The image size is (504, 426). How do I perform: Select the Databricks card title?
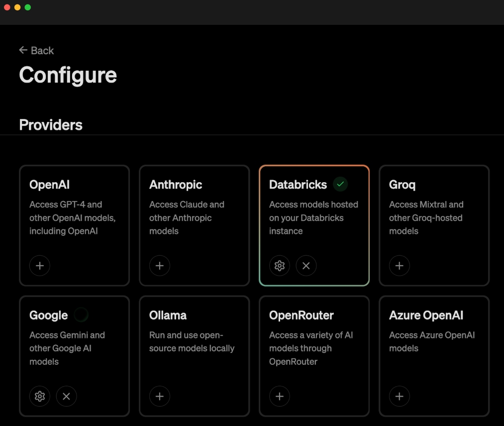[298, 185]
